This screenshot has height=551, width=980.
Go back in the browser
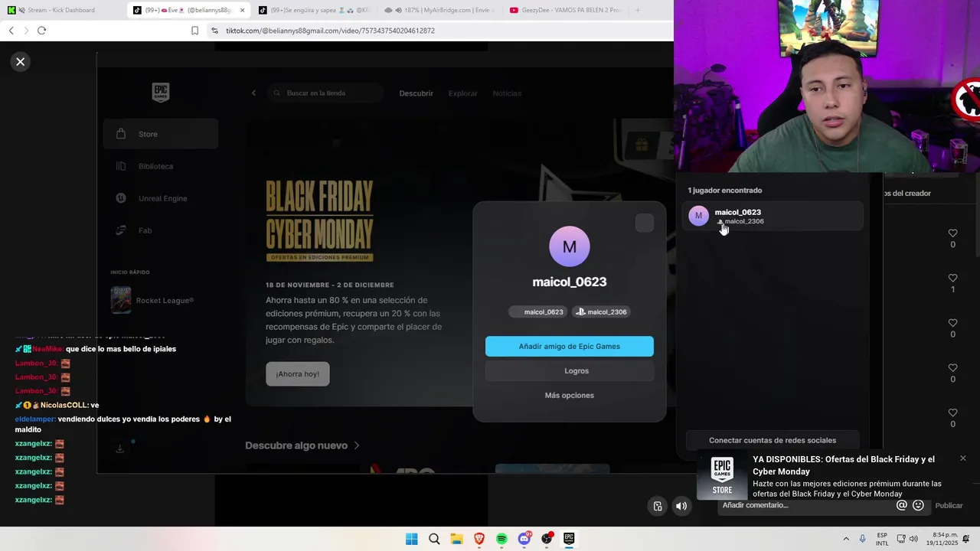click(x=11, y=31)
